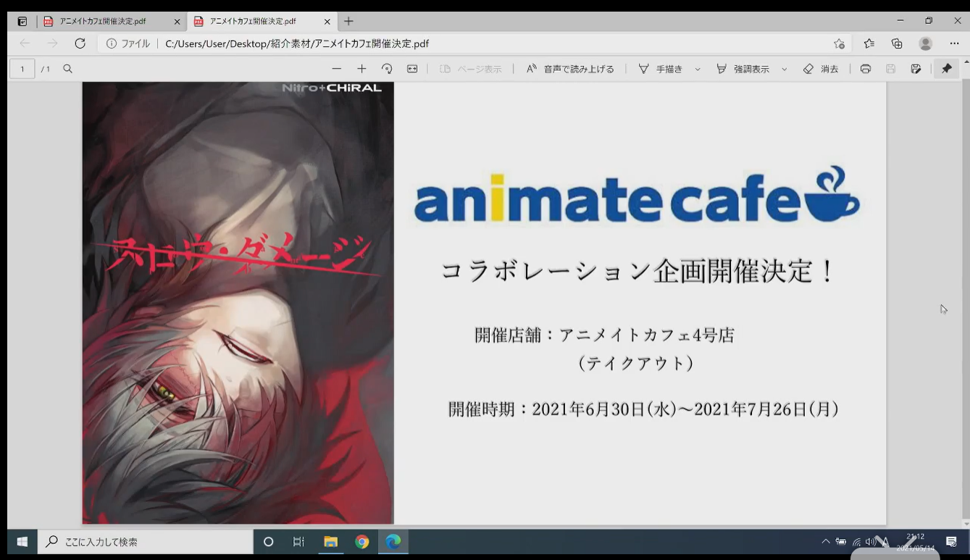970x560 pixels.
Task: Open a new browser tab
Action: pyautogui.click(x=348, y=22)
